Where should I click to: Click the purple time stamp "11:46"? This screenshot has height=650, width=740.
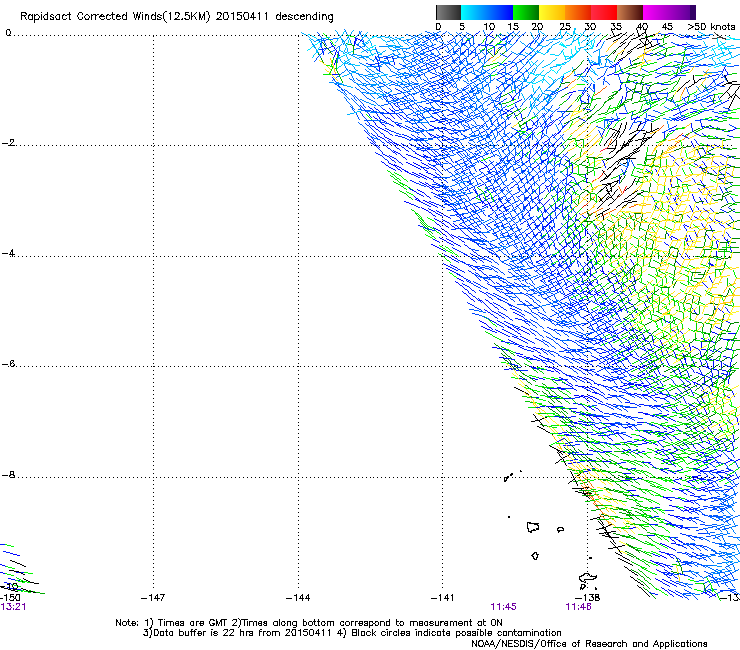point(579,607)
